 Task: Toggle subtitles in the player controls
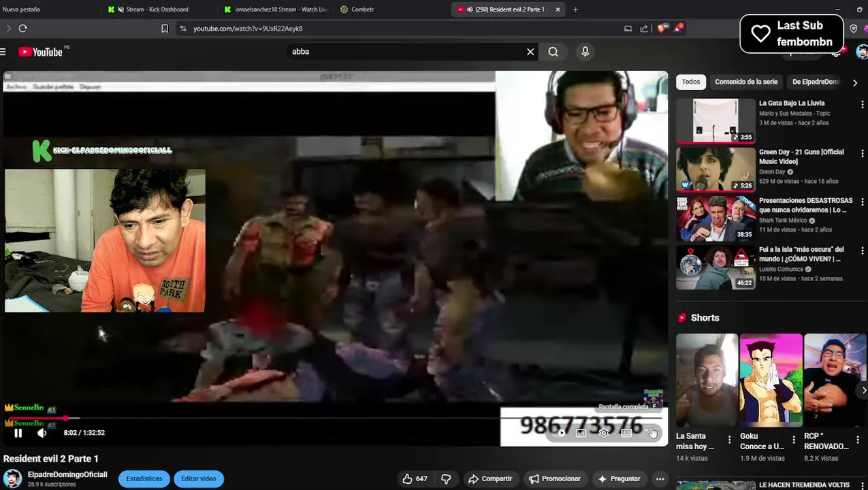(x=581, y=433)
